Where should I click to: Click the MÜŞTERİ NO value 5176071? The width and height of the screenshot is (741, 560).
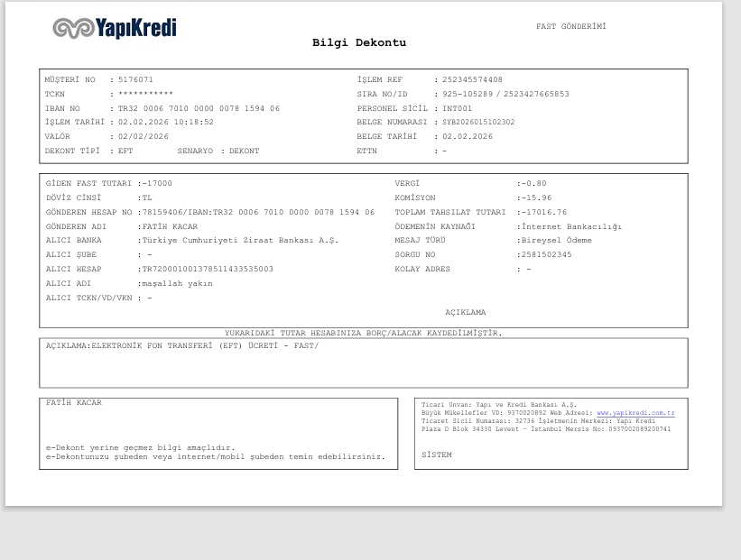pos(135,79)
